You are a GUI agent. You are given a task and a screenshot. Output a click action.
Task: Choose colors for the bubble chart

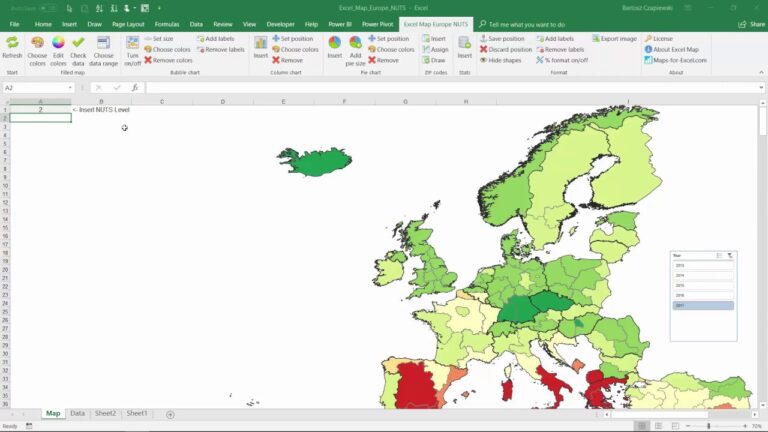coord(167,49)
